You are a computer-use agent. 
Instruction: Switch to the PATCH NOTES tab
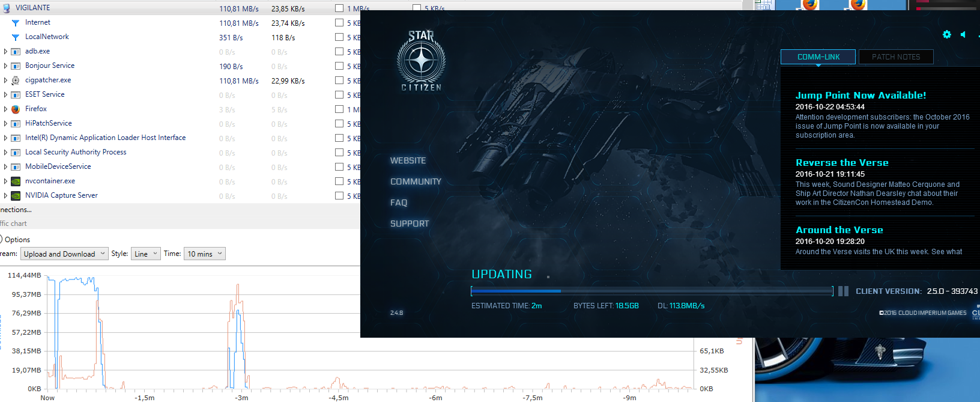tap(896, 57)
